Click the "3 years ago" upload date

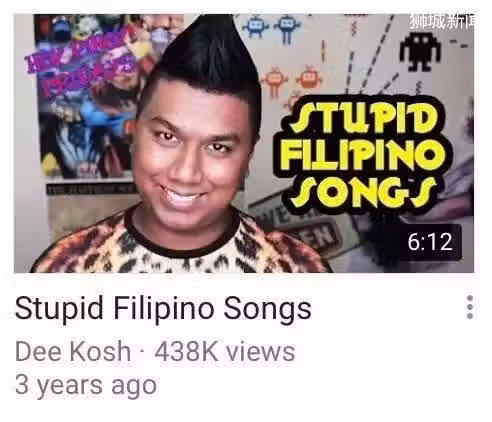click(x=86, y=385)
